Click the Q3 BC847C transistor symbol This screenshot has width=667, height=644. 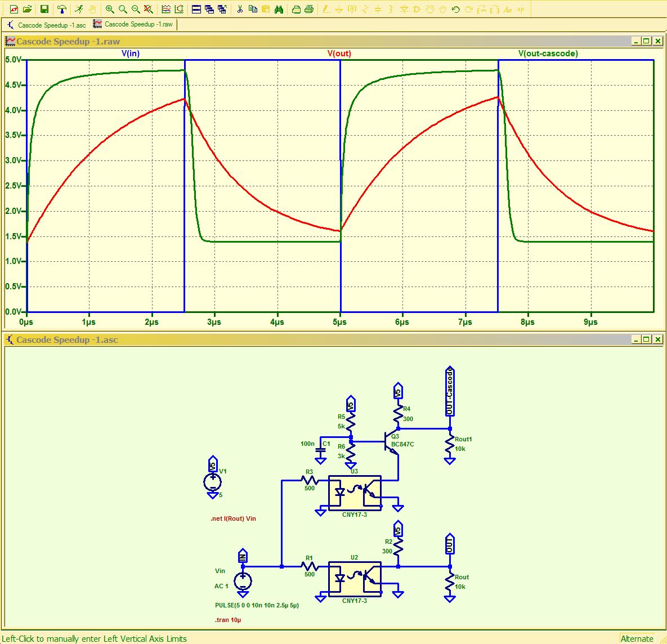point(392,442)
